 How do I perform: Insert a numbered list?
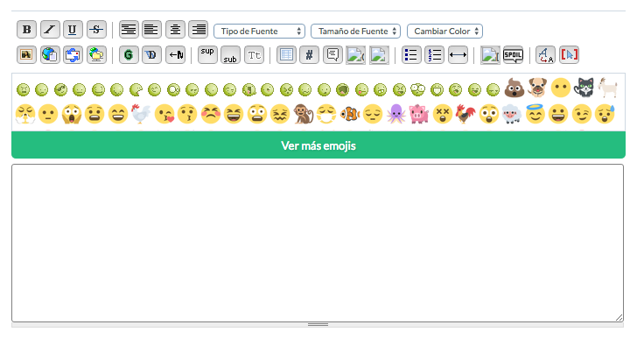(434, 54)
